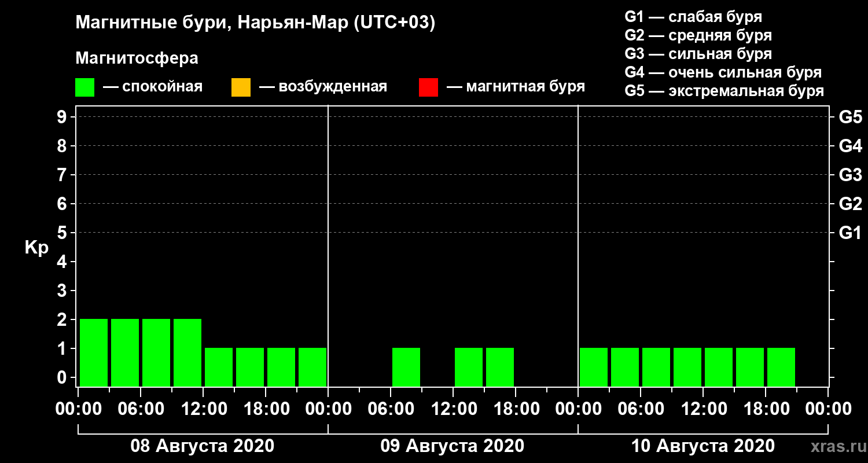Click the 15:00–18:00 bar on 09 Августа
Screen dimensions: 868x463
[500, 367]
